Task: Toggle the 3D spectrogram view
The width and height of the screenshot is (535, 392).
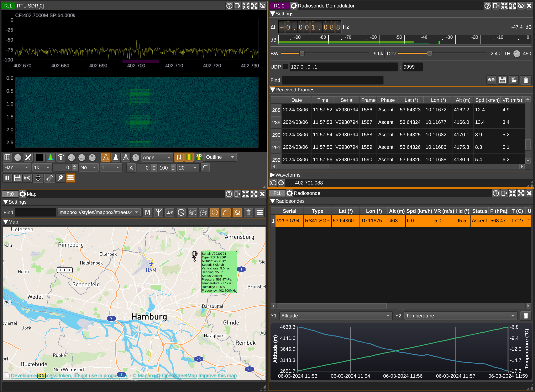Action: click(x=199, y=157)
